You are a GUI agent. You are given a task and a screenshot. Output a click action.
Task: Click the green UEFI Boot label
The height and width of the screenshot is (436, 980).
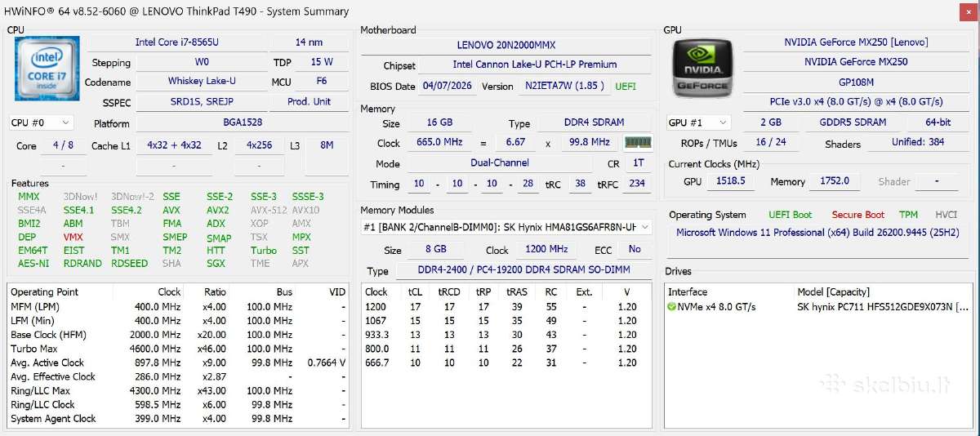(790, 215)
